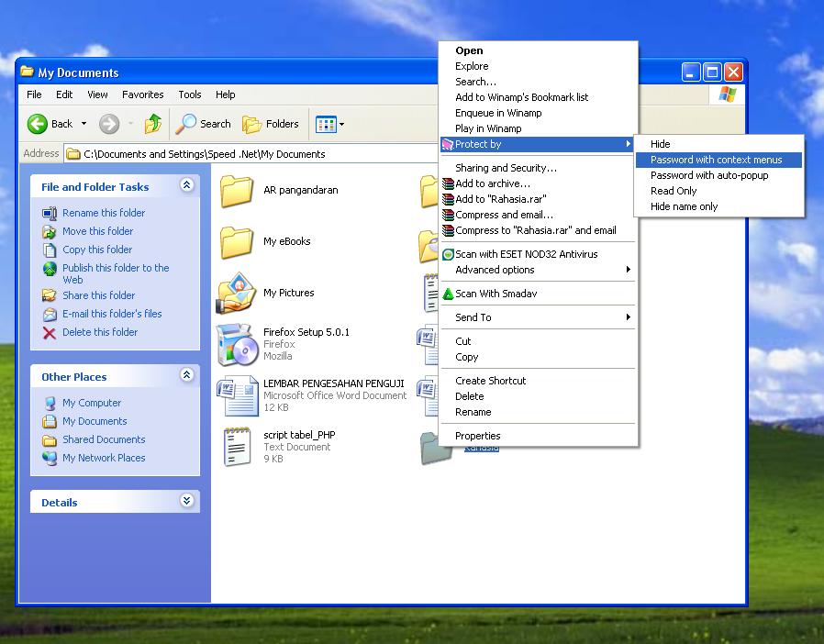Open the Favorites menu

142,94
